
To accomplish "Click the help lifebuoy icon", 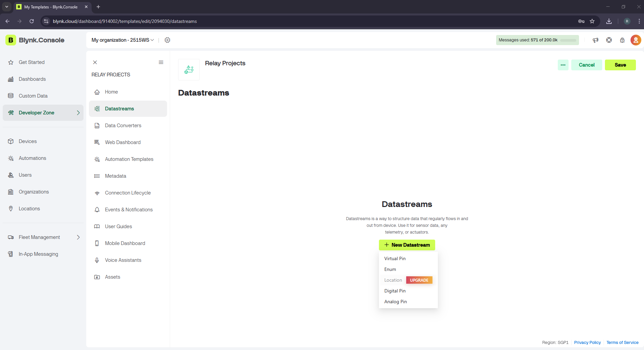I will click(609, 40).
